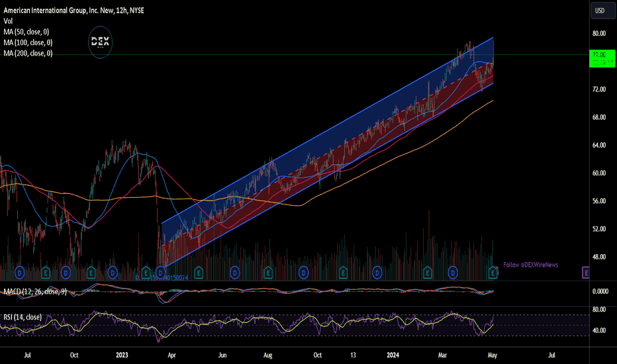The height and width of the screenshot is (364, 617).
Task: Click the earnings marker of May 2023
Action: click(199, 272)
